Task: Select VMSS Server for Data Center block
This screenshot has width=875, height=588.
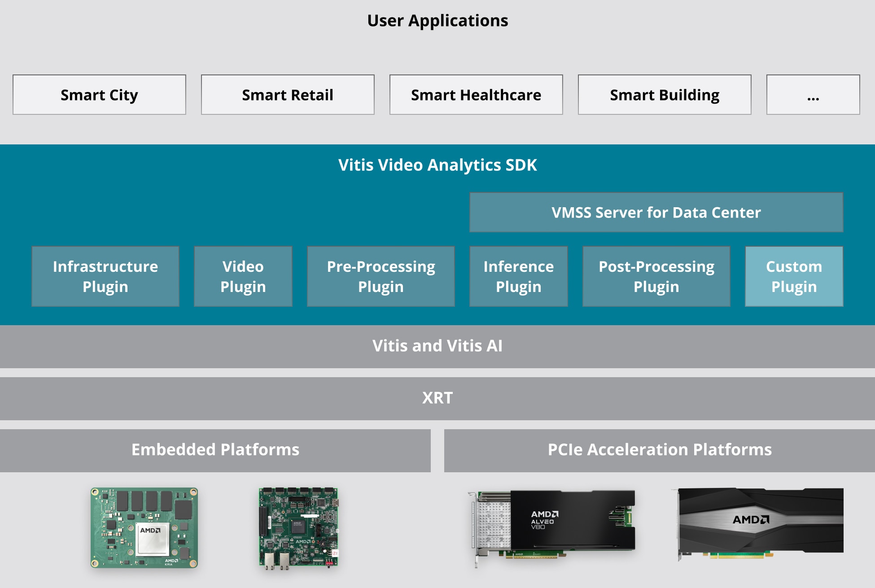Action: pos(656,212)
